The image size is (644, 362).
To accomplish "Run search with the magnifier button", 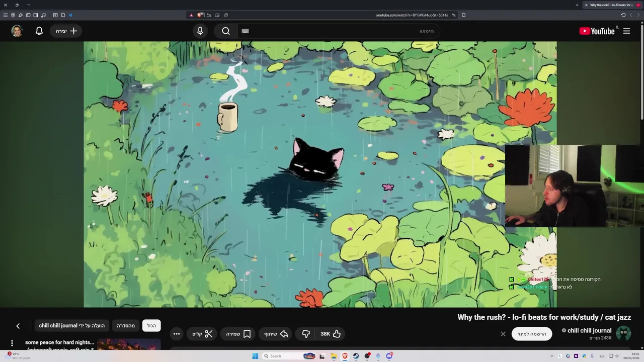I will 226,31.
